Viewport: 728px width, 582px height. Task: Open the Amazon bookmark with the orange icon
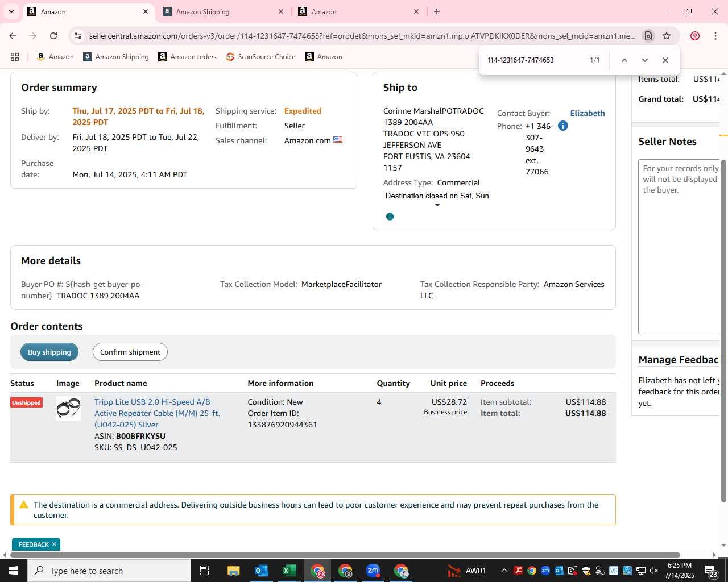[x=55, y=57]
